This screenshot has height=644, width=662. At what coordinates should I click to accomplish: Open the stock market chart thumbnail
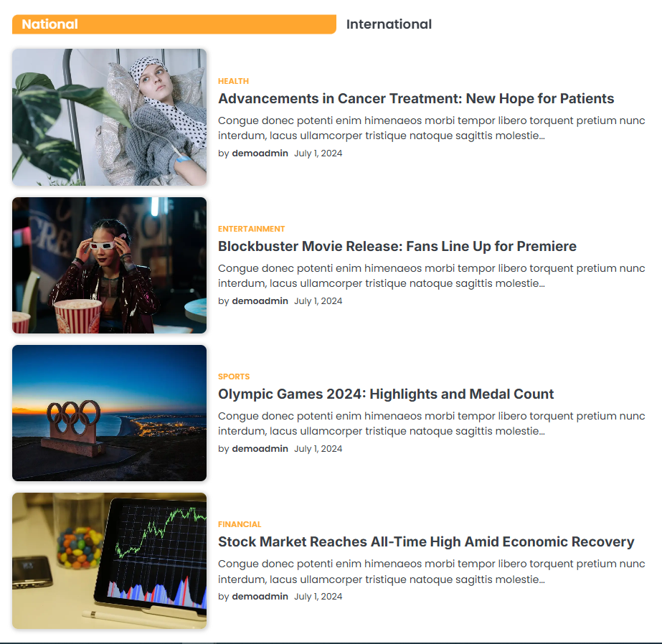click(x=109, y=561)
